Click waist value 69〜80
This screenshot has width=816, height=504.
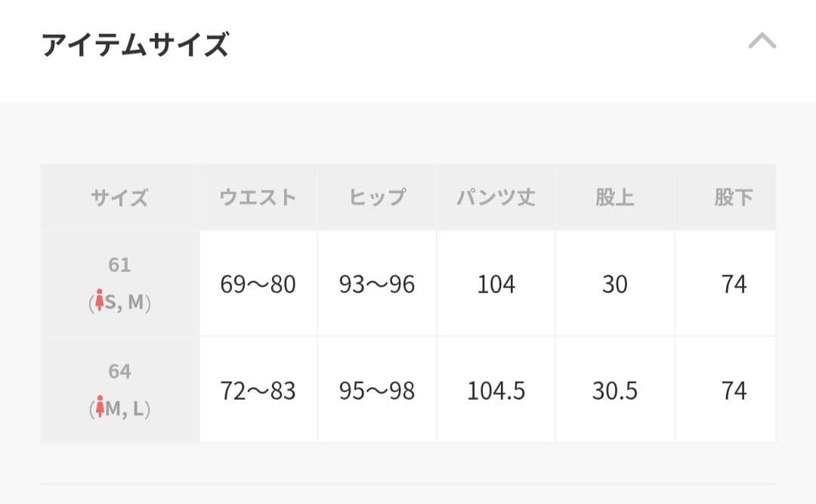click(x=258, y=284)
